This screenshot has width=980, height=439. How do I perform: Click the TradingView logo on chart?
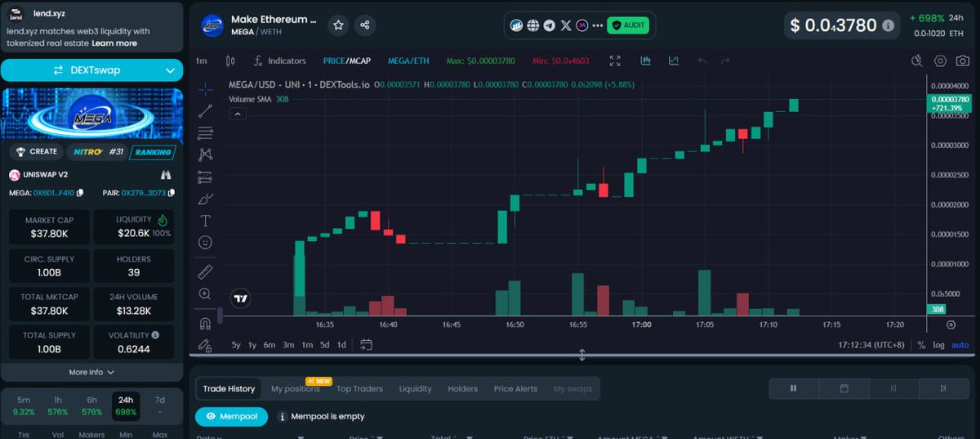pyautogui.click(x=240, y=298)
